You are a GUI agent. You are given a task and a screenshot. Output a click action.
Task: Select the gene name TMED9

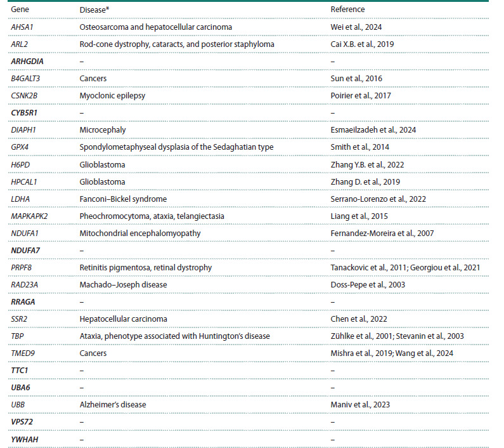[x=22, y=353]
